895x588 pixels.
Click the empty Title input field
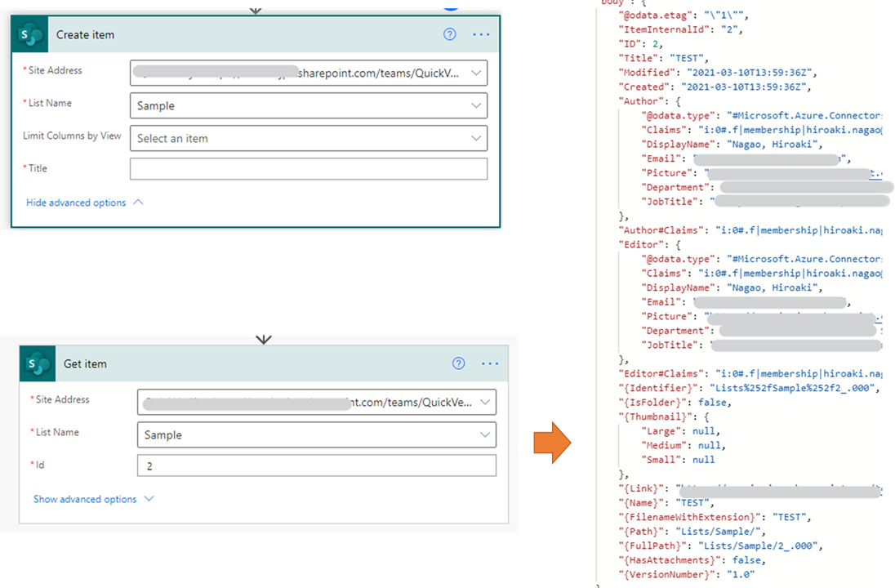(x=309, y=169)
